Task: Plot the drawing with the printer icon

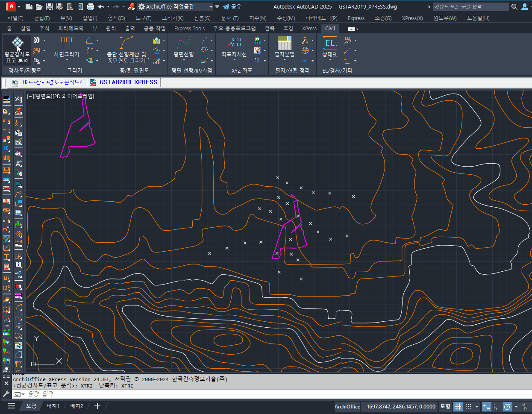Action: [x=90, y=7]
